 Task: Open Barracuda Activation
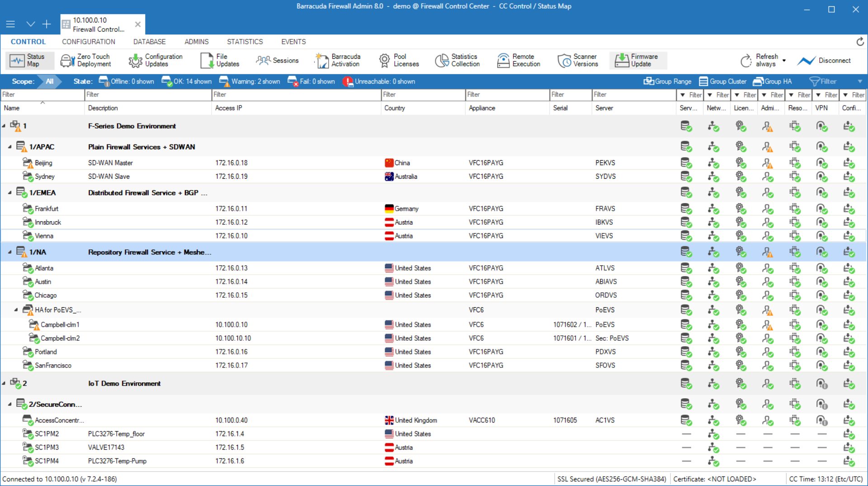click(x=338, y=60)
